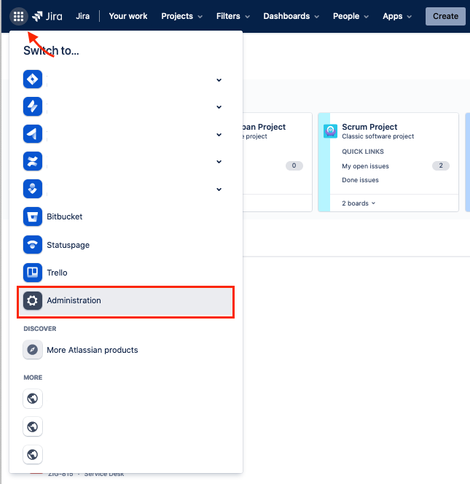Open Done issues link
Viewport: 470px width, 484px height.
(360, 180)
